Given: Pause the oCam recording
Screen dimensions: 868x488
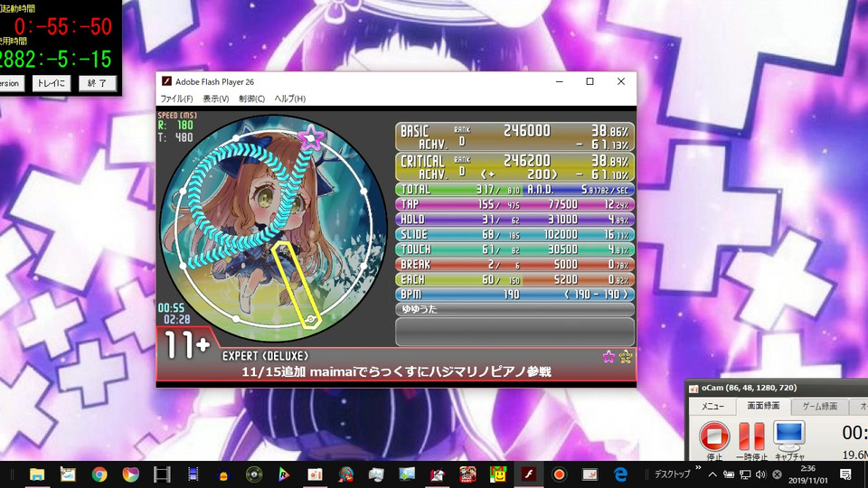Looking at the screenshot, I should (x=751, y=436).
